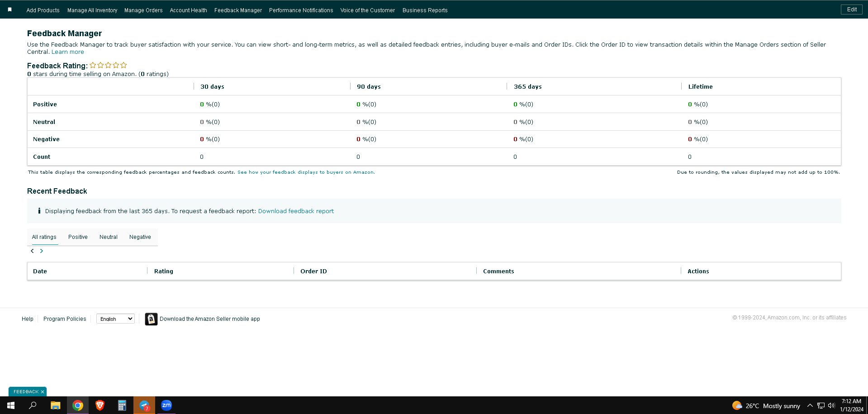This screenshot has height=414, width=868.
Task: Click the Lifetime column header
Action: [701, 87]
